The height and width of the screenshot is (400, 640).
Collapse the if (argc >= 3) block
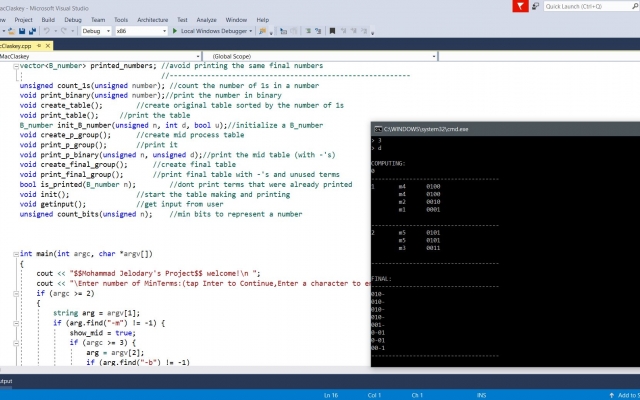16,343
